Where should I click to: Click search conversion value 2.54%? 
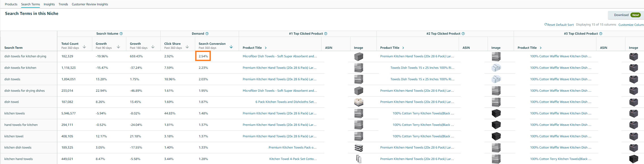203,56
